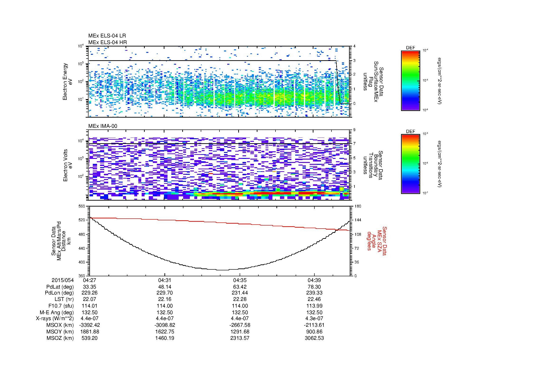Click the MSOZ value '1460.19'
Image resolution: width=555 pixels, height=392 pixels.
click(165, 338)
